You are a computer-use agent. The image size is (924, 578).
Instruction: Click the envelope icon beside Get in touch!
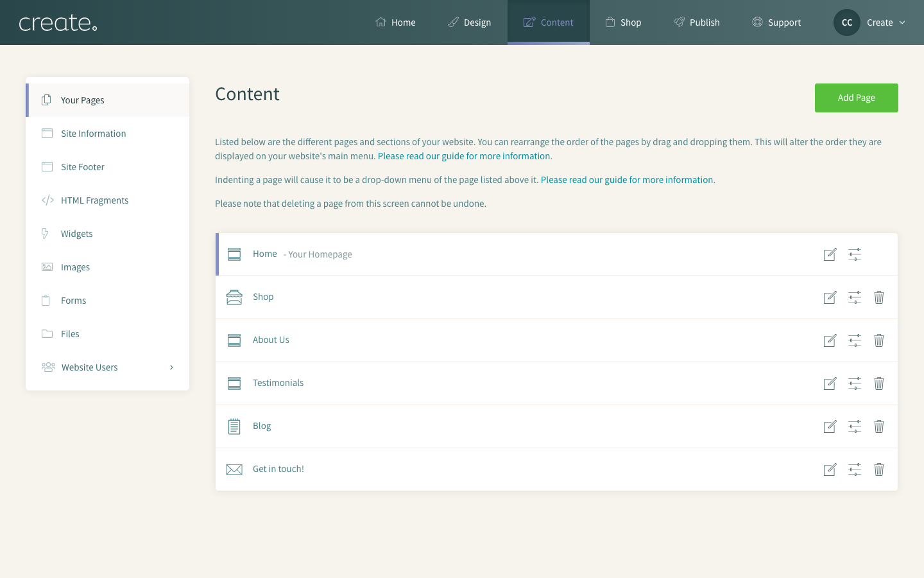click(x=234, y=469)
